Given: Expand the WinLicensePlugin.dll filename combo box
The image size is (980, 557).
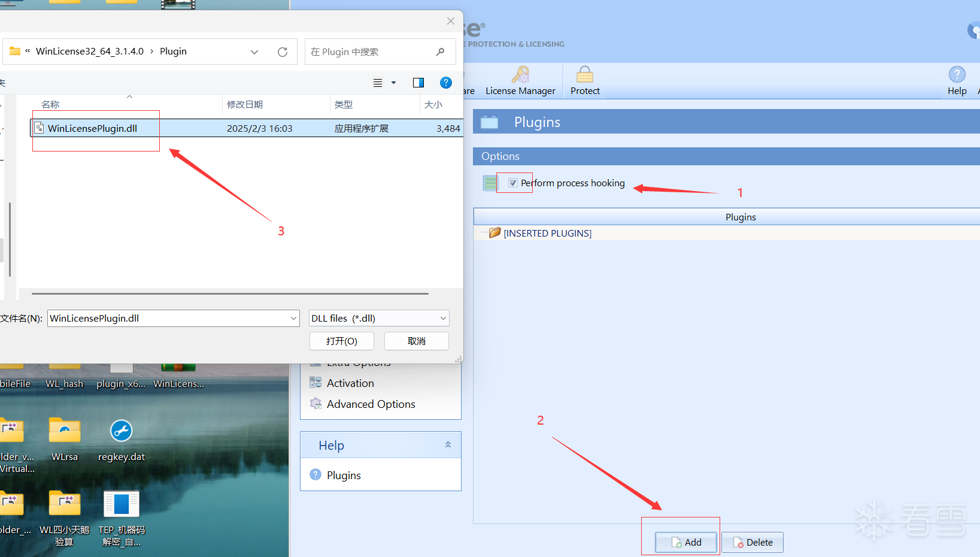Looking at the screenshot, I should click(293, 318).
